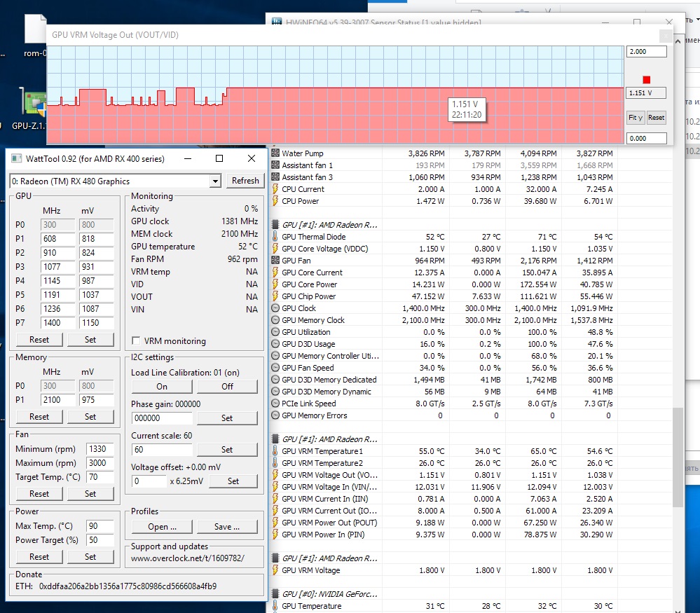
Task: Click the GPU VRM Voltage In icon
Action: pos(275,487)
